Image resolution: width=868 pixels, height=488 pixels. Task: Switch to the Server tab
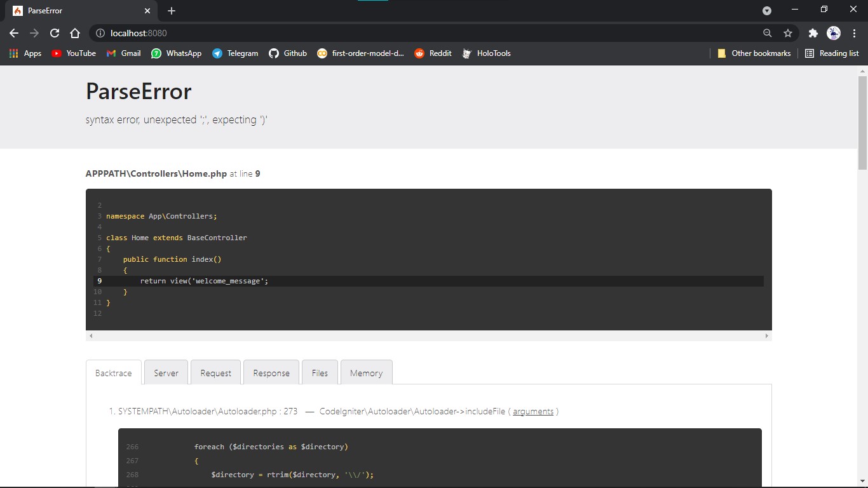click(165, 372)
